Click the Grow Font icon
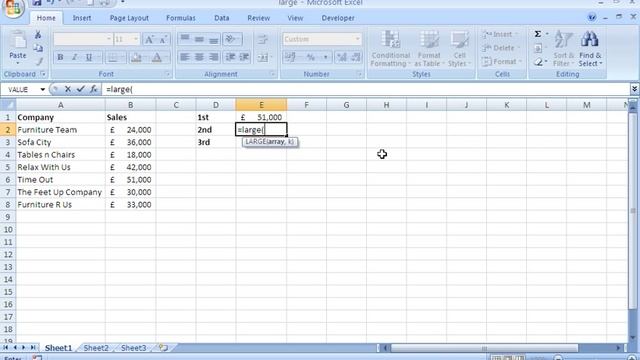Viewport: 640px width, 360px height. point(149,39)
